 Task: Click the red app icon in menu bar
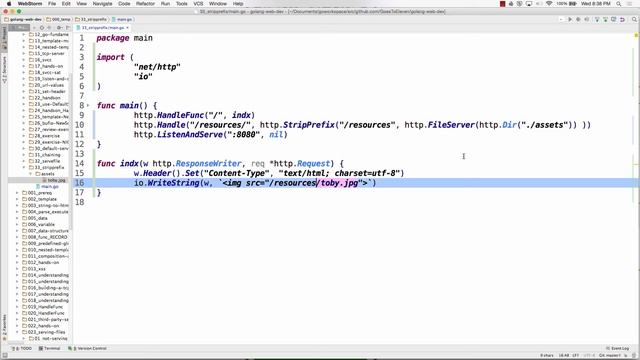coord(502,4)
